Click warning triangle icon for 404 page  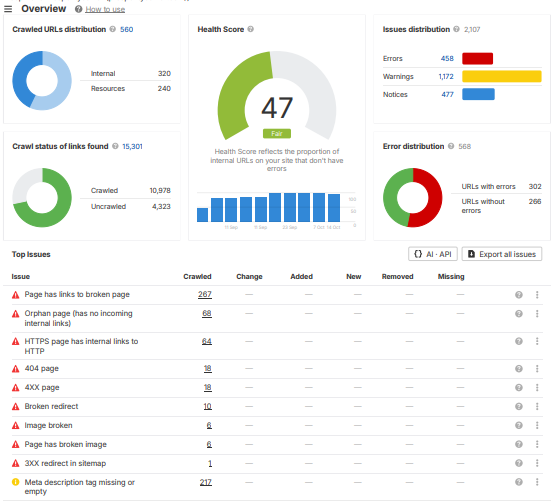click(x=16, y=369)
